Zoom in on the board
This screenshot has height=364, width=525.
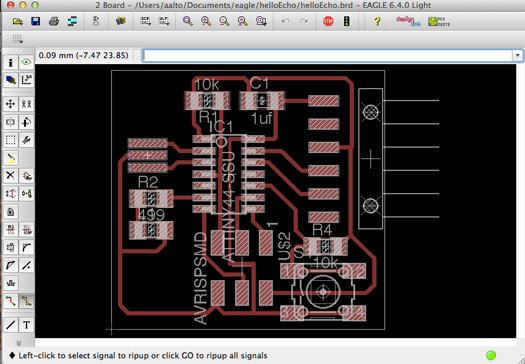click(206, 21)
